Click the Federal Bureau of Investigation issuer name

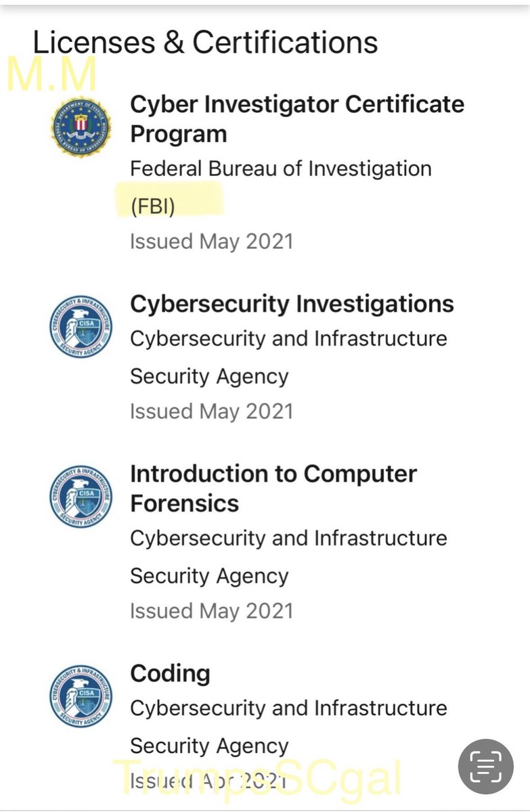coord(280,168)
